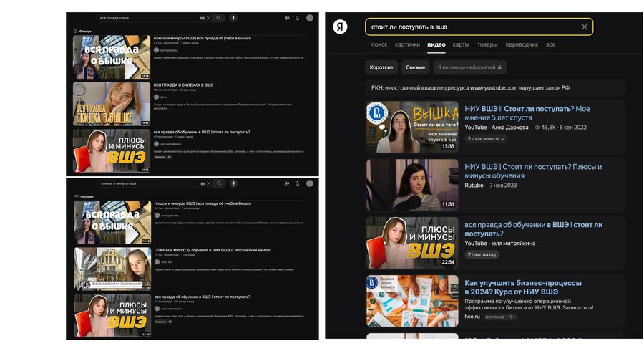
Task: Toggle the 'Свежие' video filter chip
Action: tap(415, 67)
